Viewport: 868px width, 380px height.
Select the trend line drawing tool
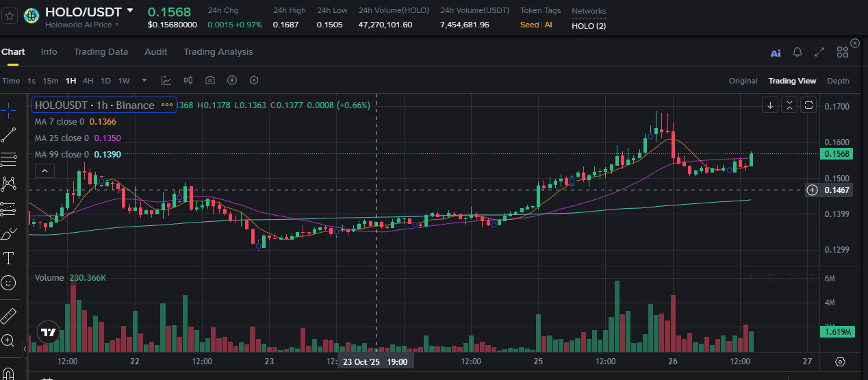(x=9, y=134)
